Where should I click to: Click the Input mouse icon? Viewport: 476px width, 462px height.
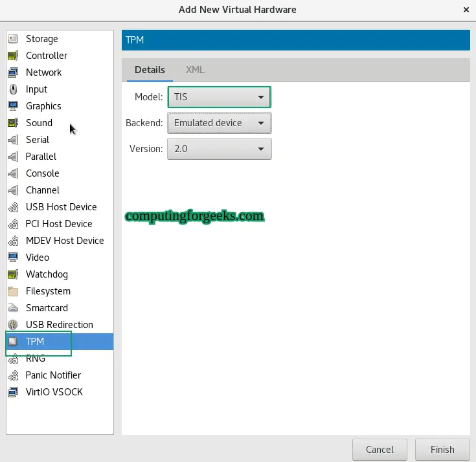point(13,89)
